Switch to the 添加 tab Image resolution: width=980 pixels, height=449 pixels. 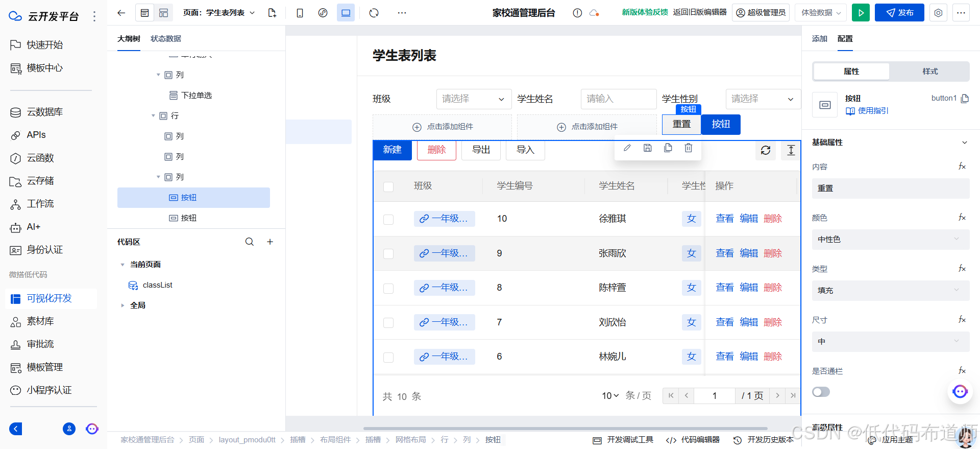(820, 39)
